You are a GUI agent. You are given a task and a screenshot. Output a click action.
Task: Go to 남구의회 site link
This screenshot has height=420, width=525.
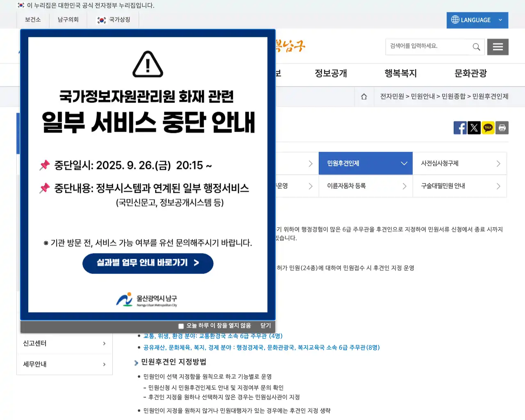pyautogui.click(x=68, y=20)
